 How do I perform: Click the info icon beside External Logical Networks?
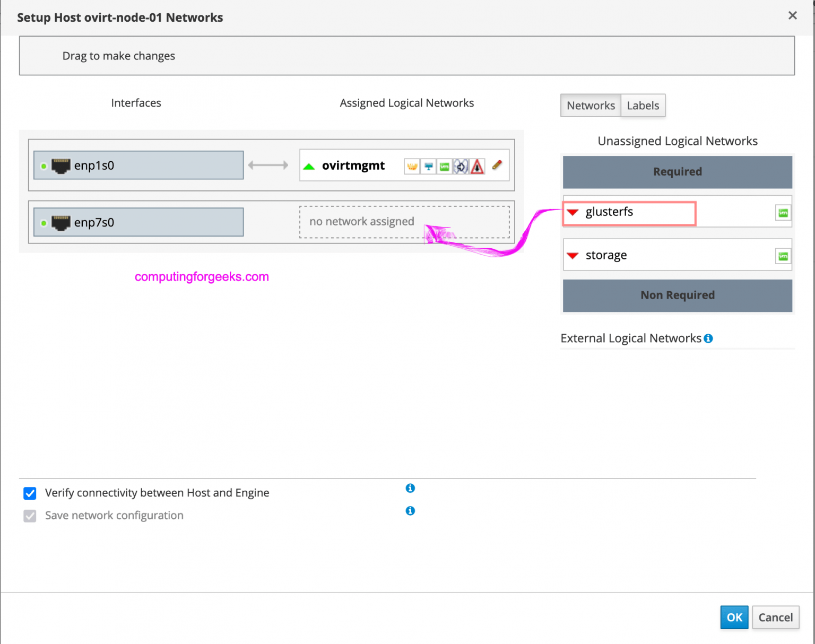tap(708, 338)
